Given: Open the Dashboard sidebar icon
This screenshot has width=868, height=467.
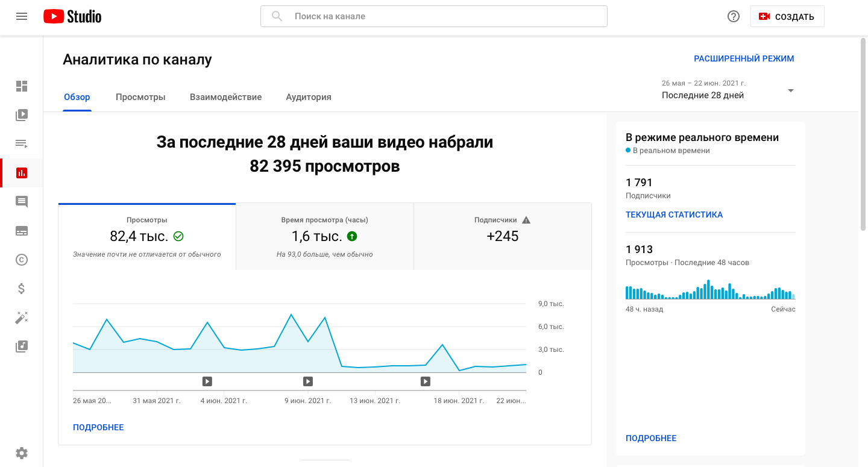Looking at the screenshot, I should coord(22,86).
